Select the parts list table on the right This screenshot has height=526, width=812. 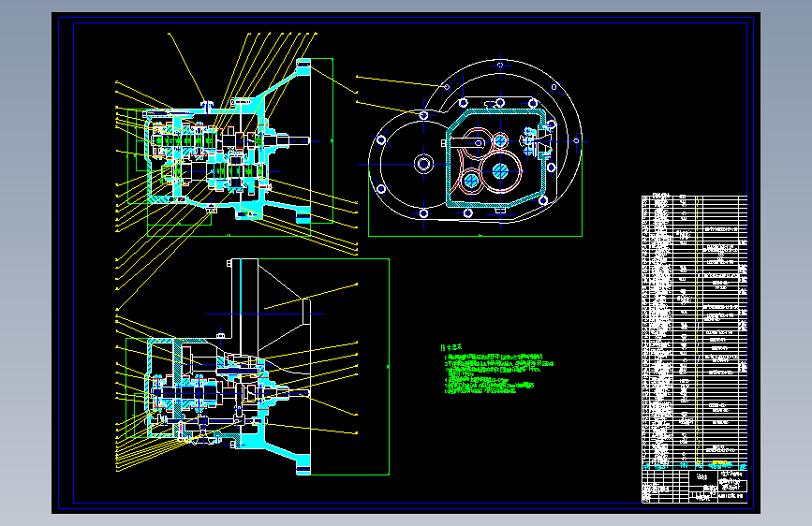pyautogui.click(x=694, y=332)
